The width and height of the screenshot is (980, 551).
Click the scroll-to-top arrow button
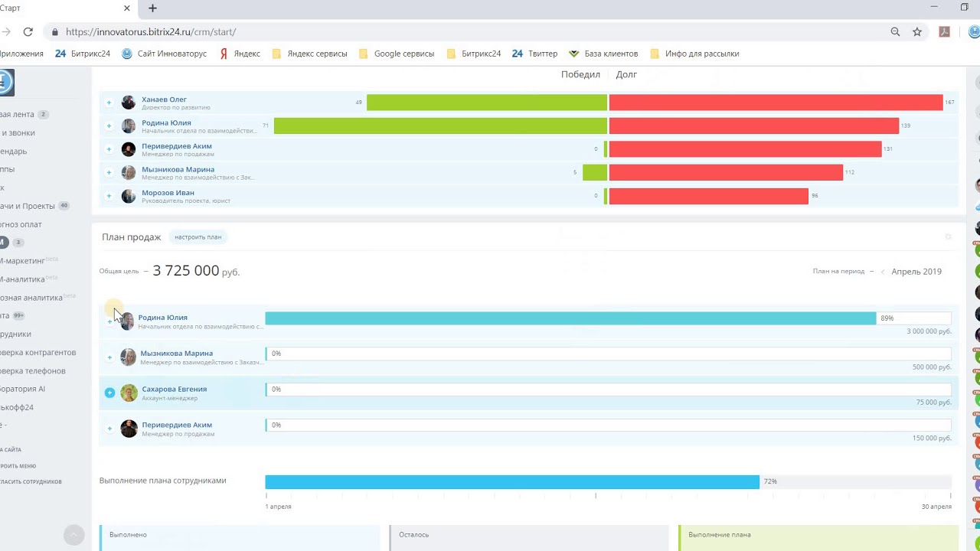click(73, 535)
